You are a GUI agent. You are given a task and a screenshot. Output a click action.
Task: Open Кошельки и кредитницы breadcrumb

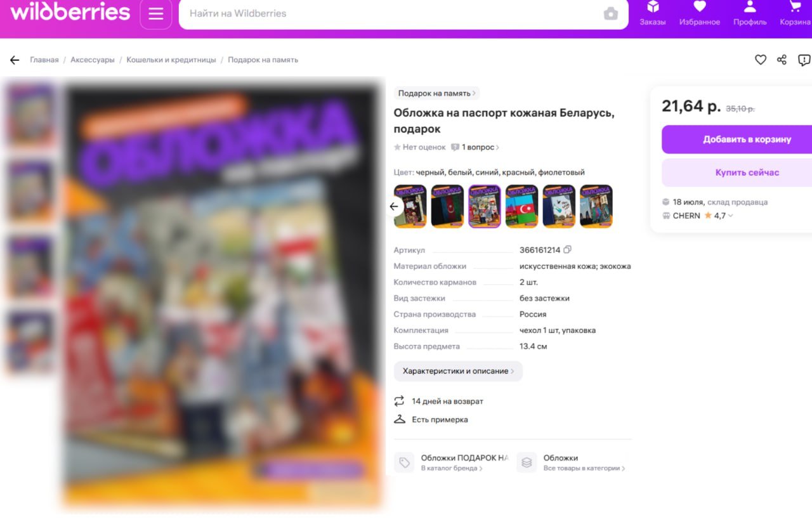[x=171, y=60]
